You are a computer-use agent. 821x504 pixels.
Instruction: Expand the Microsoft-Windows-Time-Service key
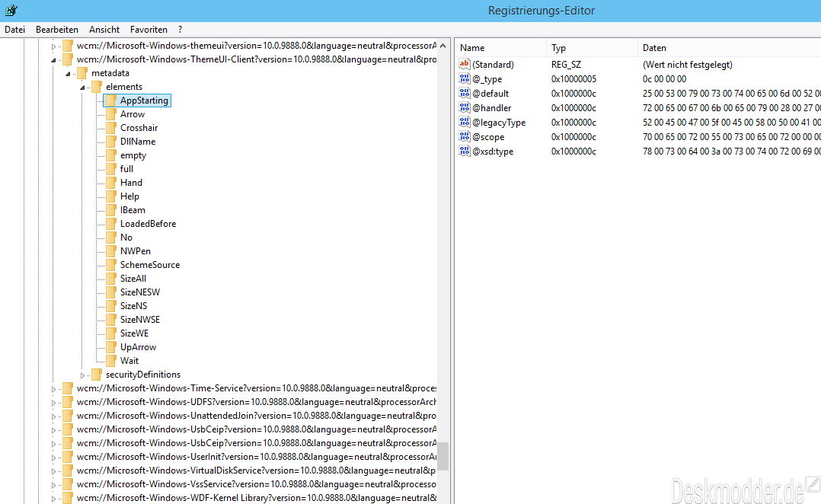click(53, 389)
